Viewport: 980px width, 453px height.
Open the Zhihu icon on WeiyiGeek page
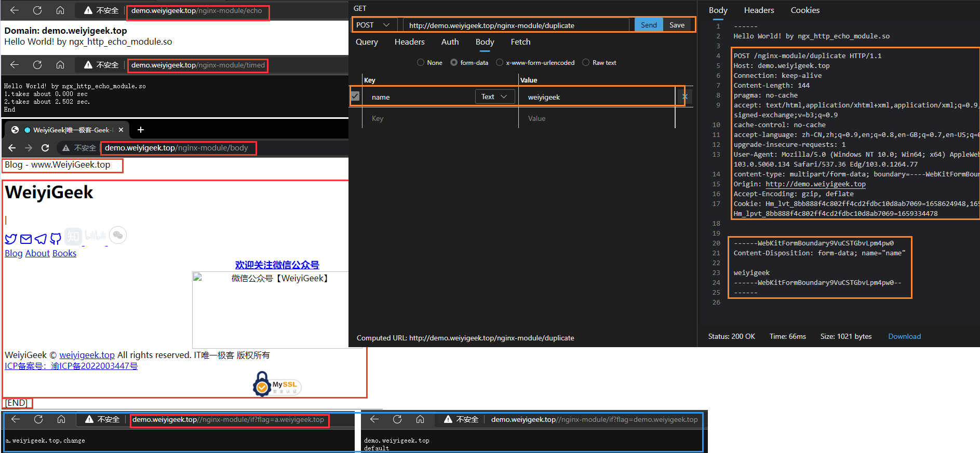[x=73, y=237]
